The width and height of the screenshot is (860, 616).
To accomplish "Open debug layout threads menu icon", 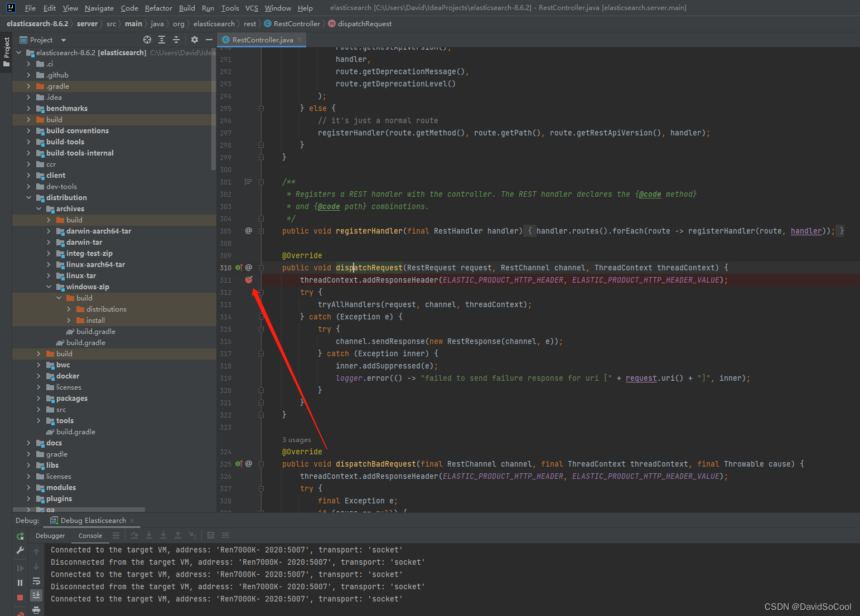I will click(116, 535).
